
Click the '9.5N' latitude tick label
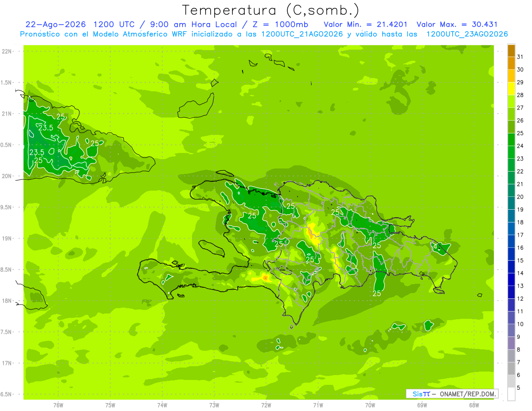[x=7, y=207]
